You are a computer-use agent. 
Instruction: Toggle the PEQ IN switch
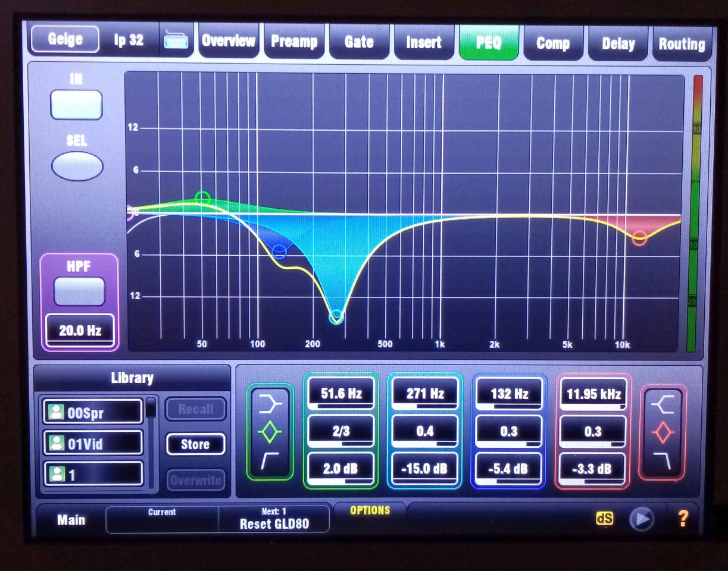coord(76,105)
